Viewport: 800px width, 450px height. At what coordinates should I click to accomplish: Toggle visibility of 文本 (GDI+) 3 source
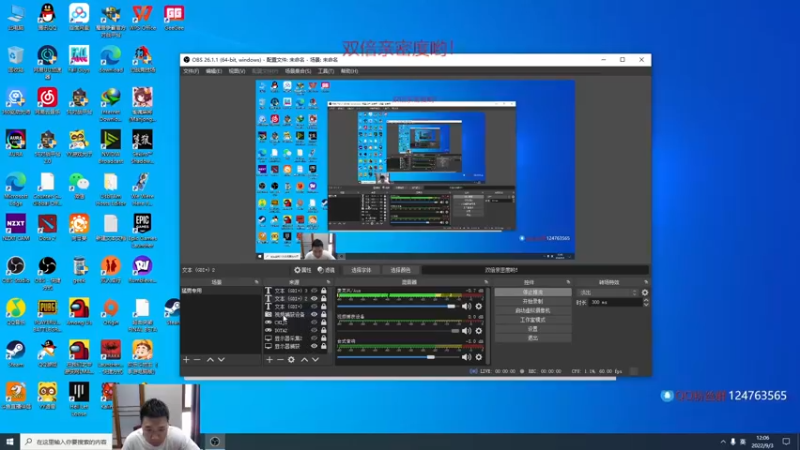314,291
